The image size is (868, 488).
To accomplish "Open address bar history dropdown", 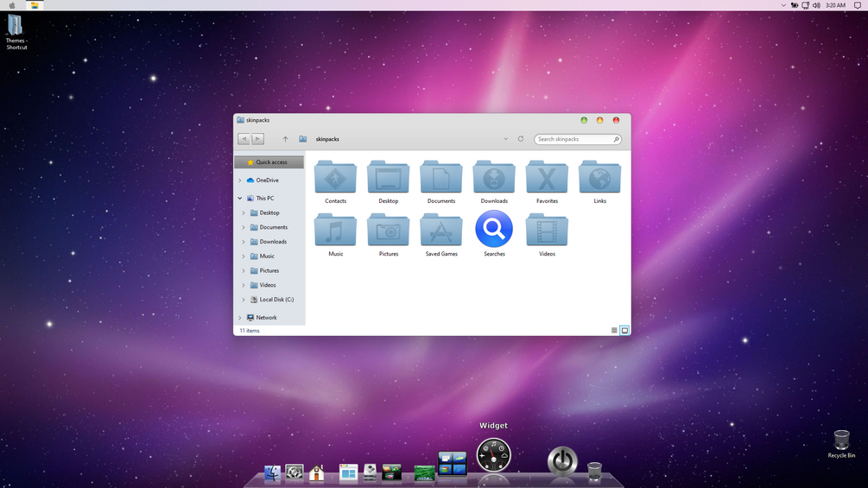I will tap(505, 139).
